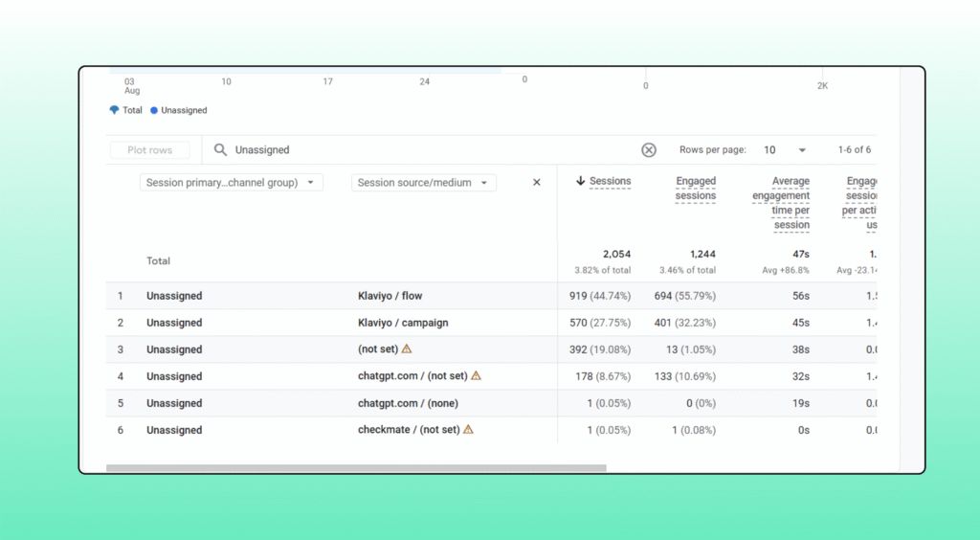This screenshot has height=540, width=980.
Task: Click the horizontal scrollbar thumb
Action: 356,468
